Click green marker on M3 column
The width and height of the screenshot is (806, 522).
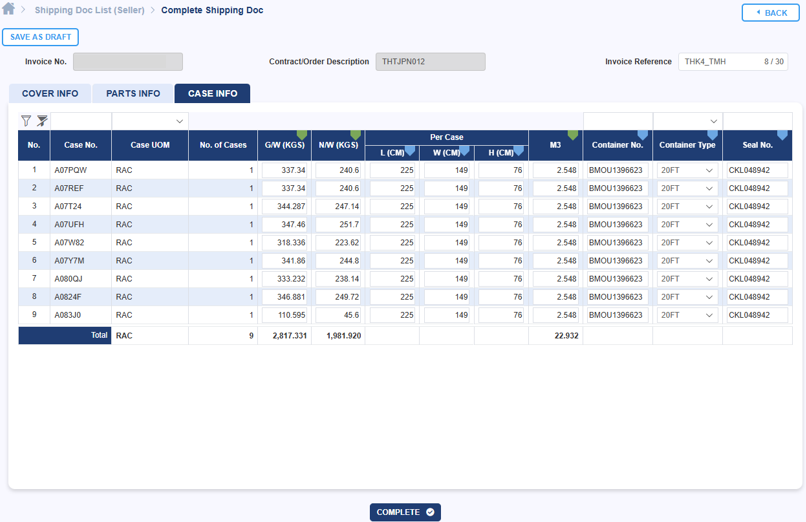pyautogui.click(x=573, y=135)
